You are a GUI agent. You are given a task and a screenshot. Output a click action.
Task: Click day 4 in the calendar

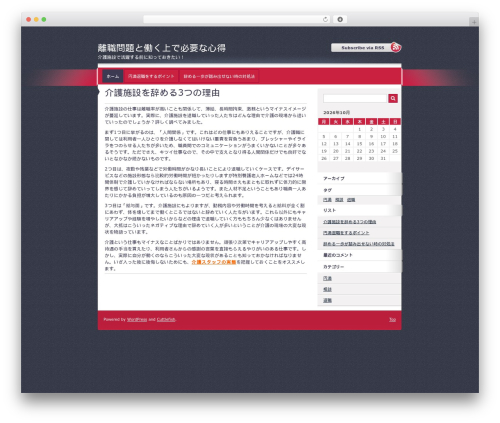tap(395, 129)
